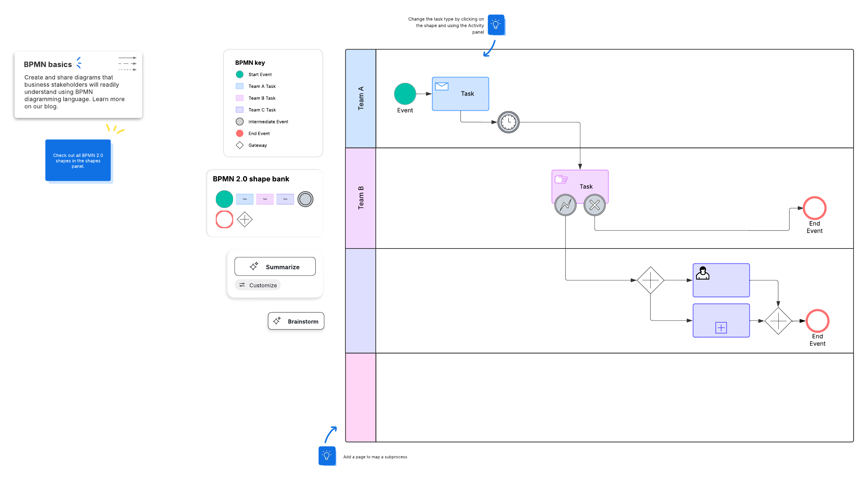Click the manual hand icon on Team B task

(561, 179)
